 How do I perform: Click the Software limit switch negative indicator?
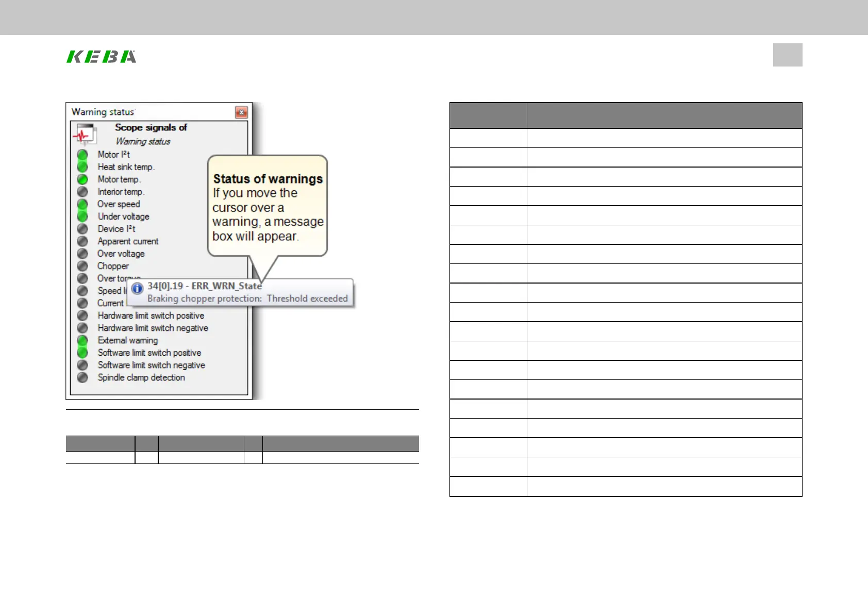click(82, 365)
